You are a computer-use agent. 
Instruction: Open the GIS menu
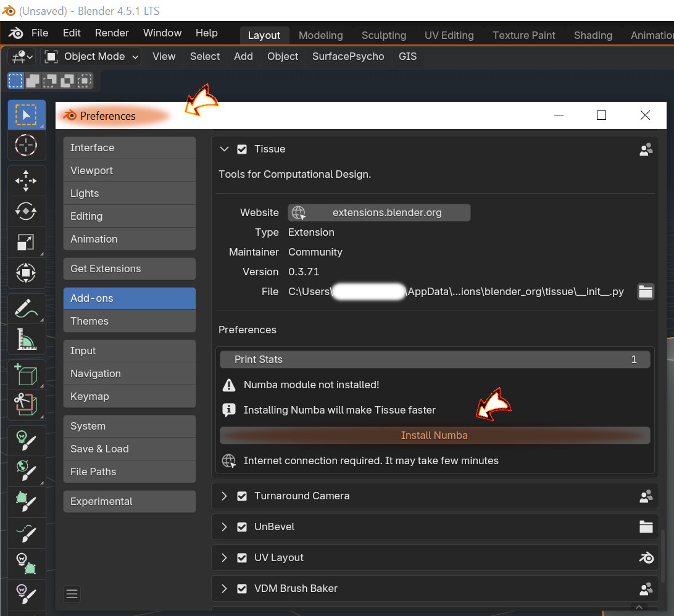407,56
